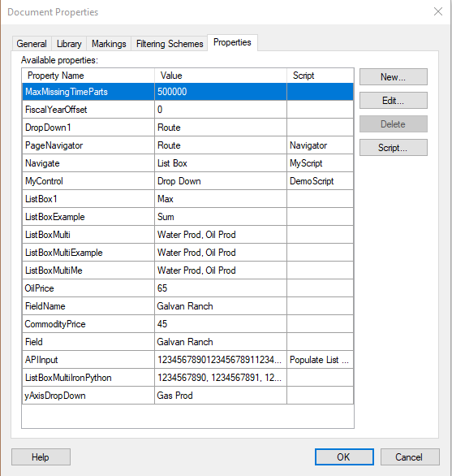This screenshot has height=476, width=452.
Task: Open Help for this dialog
Action: tap(41, 457)
